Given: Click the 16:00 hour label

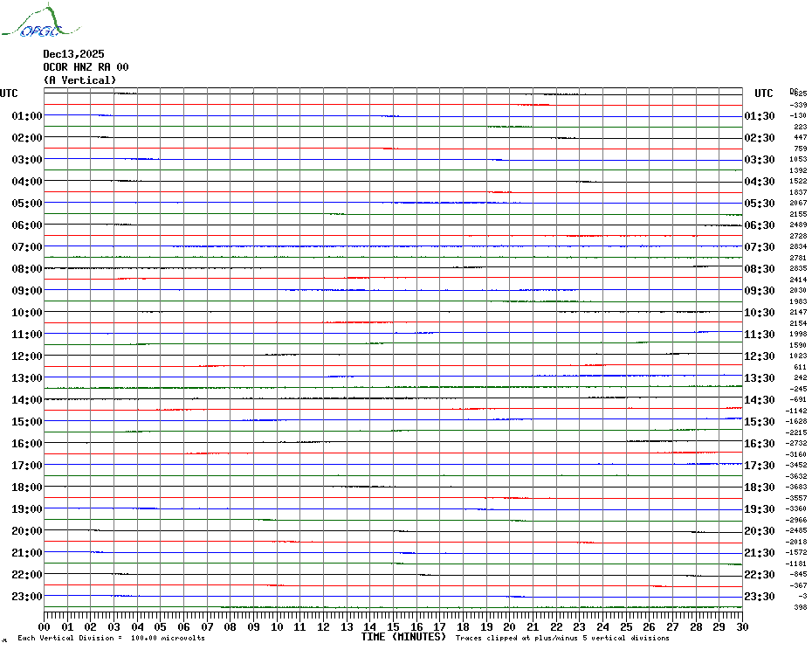Looking at the screenshot, I should (x=27, y=444).
